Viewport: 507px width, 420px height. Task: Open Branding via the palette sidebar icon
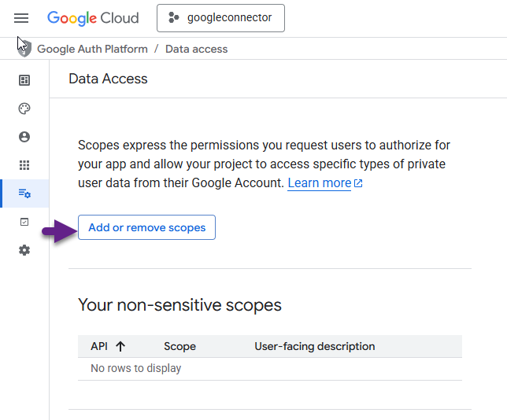[x=24, y=109]
